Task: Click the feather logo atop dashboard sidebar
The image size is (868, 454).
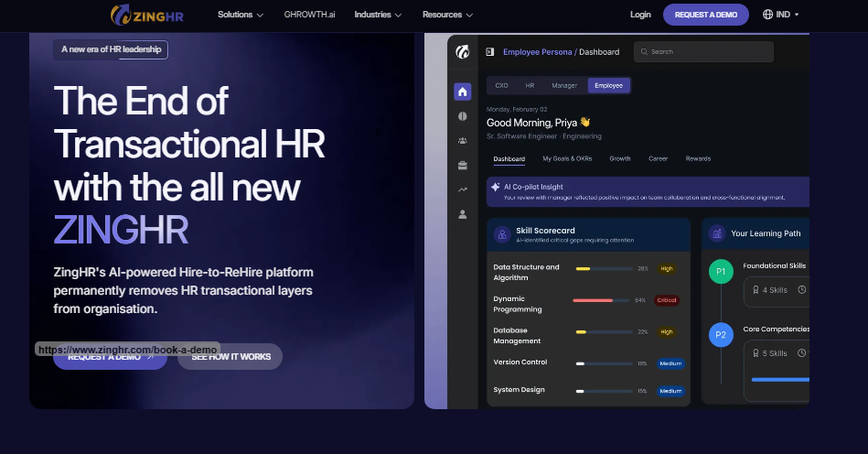Action: 462,52
